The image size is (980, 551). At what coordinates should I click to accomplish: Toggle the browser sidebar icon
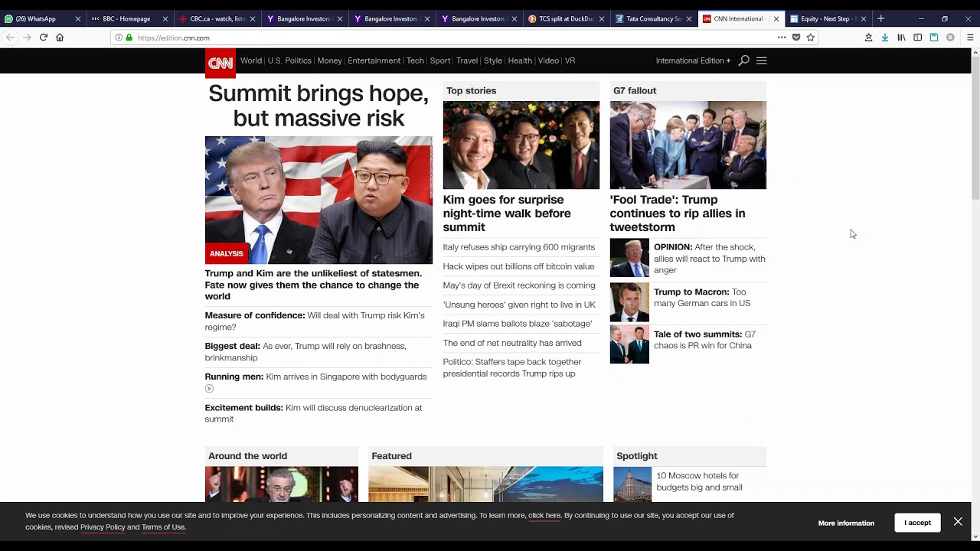click(917, 37)
